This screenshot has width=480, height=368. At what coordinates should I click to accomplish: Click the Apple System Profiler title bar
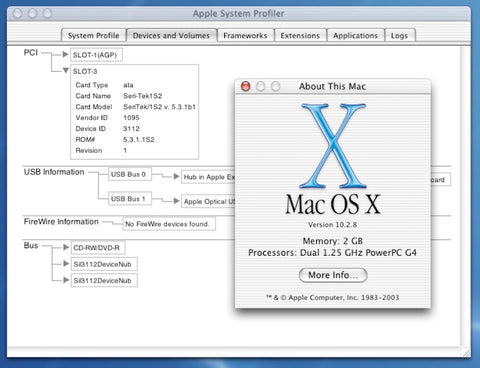click(239, 14)
